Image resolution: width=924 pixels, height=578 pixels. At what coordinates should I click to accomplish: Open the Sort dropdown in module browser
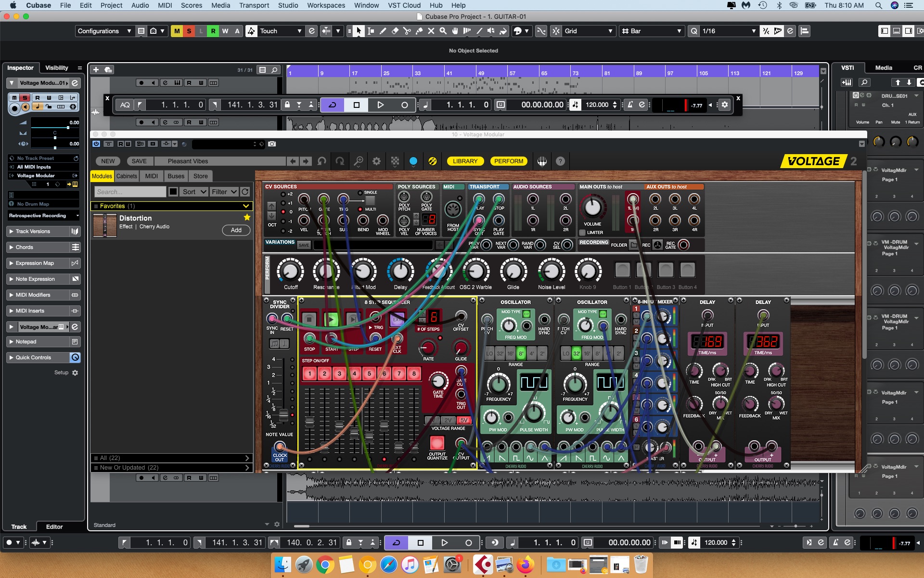click(194, 192)
